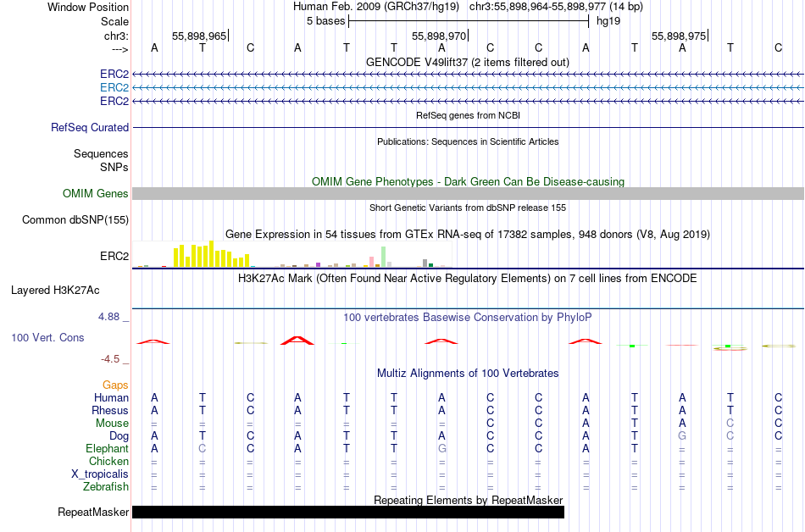Click the Sequences track label
805x532 pixels.
tap(101, 154)
